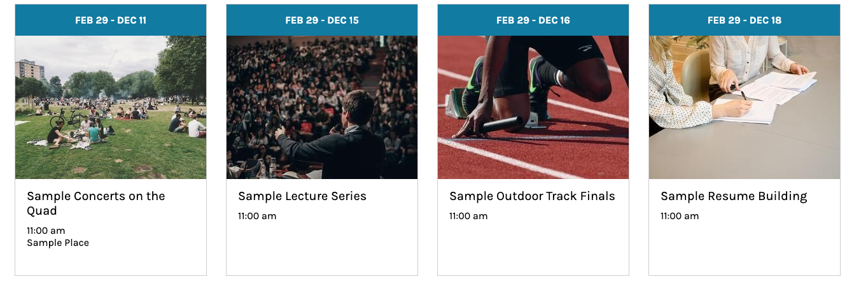Select the Sample Resume Building title link
The height and width of the screenshot is (295, 868).
(x=734, y=196)
